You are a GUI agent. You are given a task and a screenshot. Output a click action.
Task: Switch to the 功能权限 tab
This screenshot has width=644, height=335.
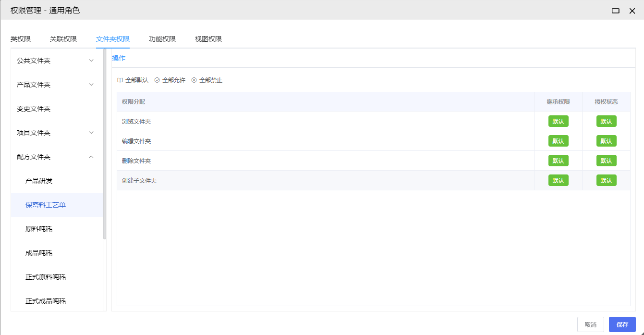tap(162, 39)
